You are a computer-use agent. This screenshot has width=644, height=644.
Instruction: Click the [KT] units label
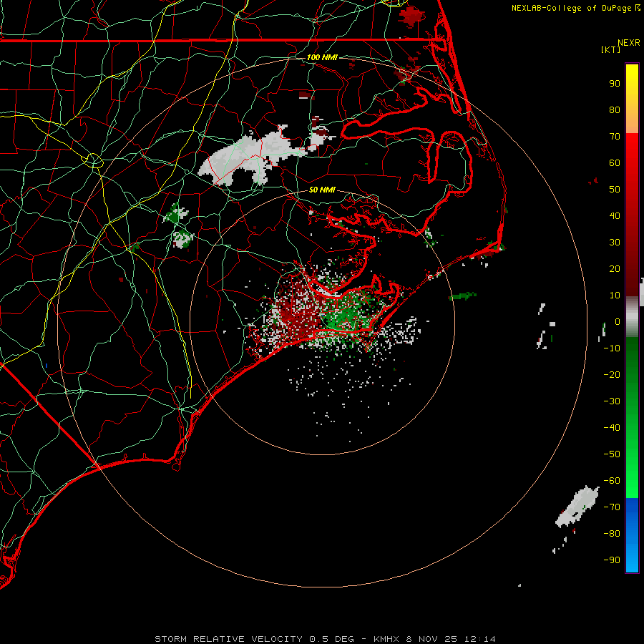(x=611, y=49)
